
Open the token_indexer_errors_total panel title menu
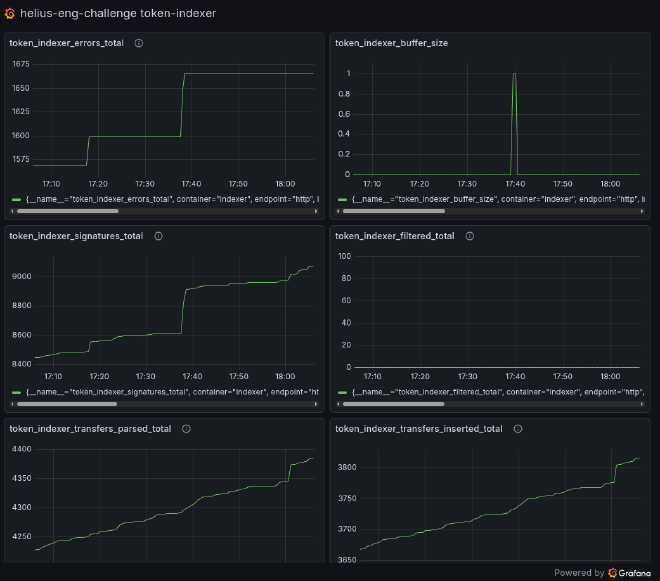[66, 43]
